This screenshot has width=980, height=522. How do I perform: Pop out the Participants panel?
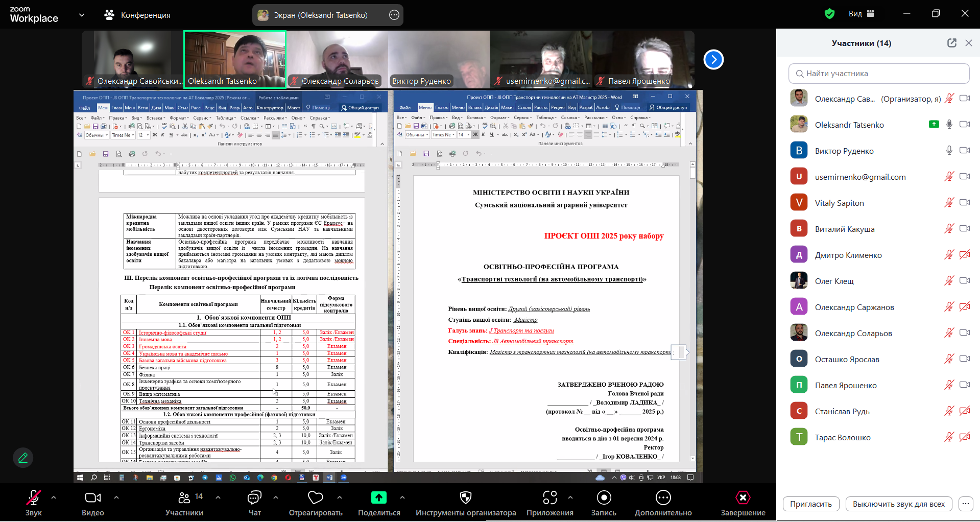[x=951, y=43]
